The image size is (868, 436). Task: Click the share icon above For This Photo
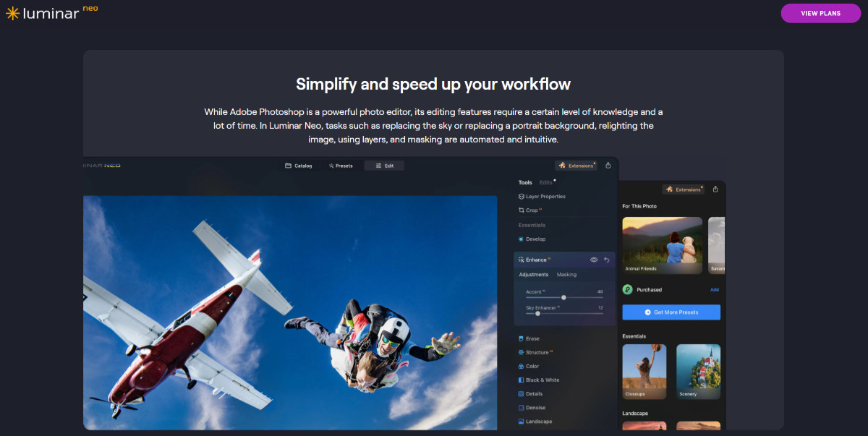point(715,189)
